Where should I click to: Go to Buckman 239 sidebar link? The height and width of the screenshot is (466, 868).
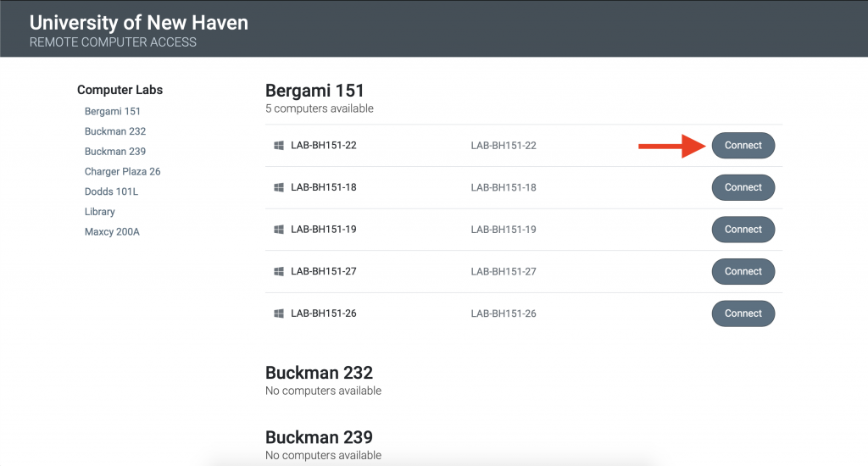point(115,152)
